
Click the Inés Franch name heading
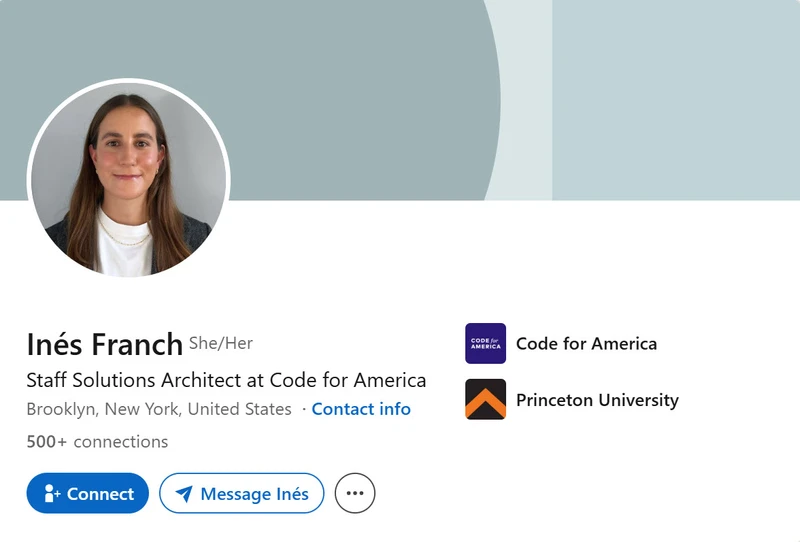[105, 344]
